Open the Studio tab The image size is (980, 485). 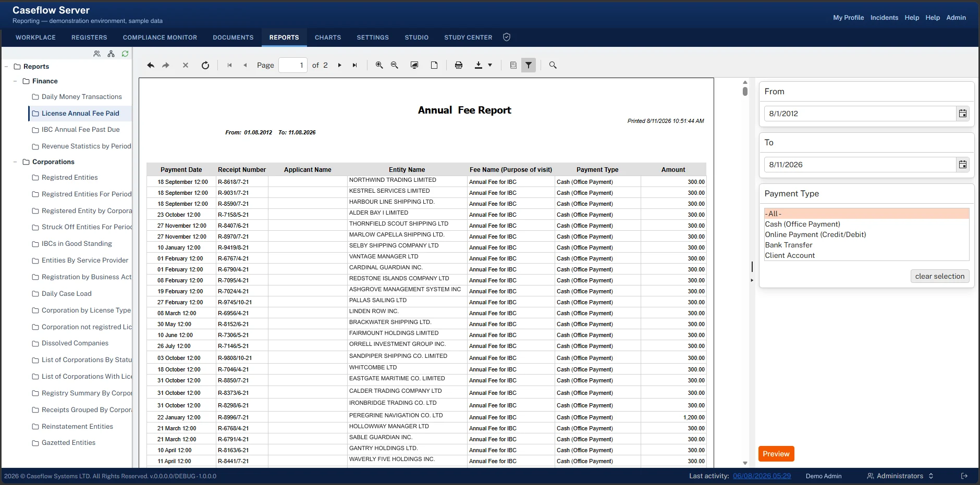pos(416,38)
